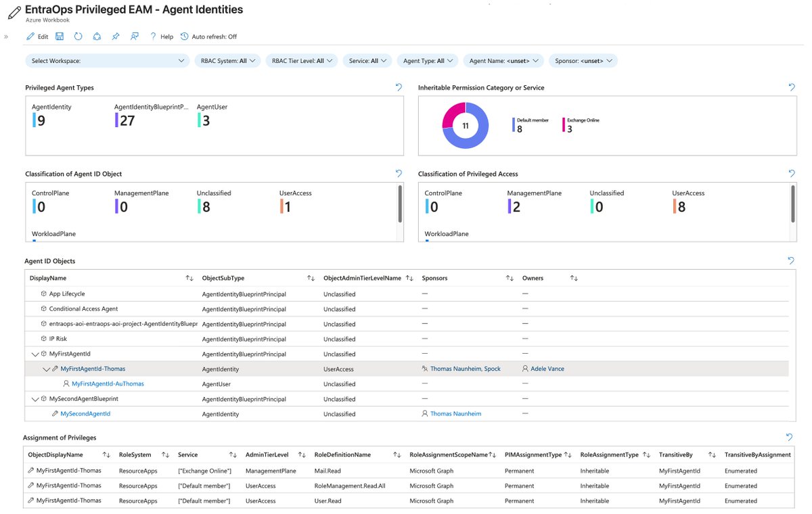Sort Assignment of Privileges by ObjectDisplayName
Image resolution: width=812 pixels, height=514 pixels.
click(106, 454)
